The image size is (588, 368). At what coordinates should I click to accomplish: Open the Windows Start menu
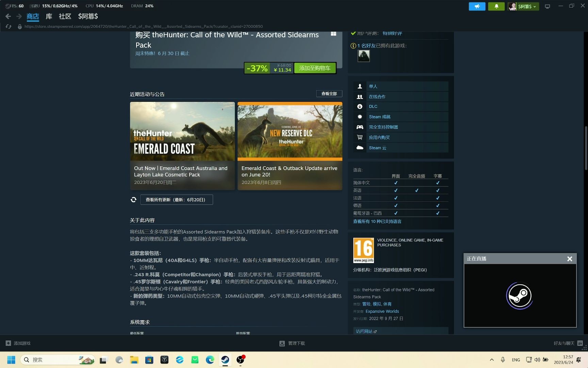coord(11,360)
